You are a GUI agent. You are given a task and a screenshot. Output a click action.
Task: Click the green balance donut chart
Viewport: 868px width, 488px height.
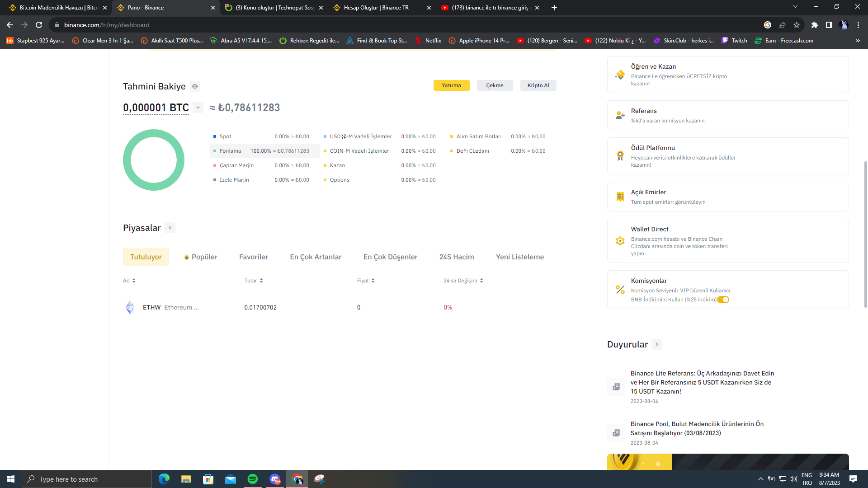coord(127,160)
